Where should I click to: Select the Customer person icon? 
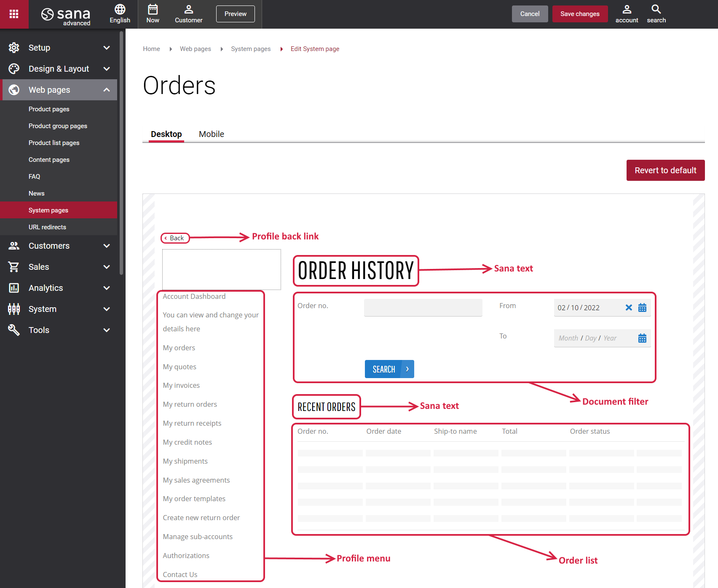pos(189,9)
